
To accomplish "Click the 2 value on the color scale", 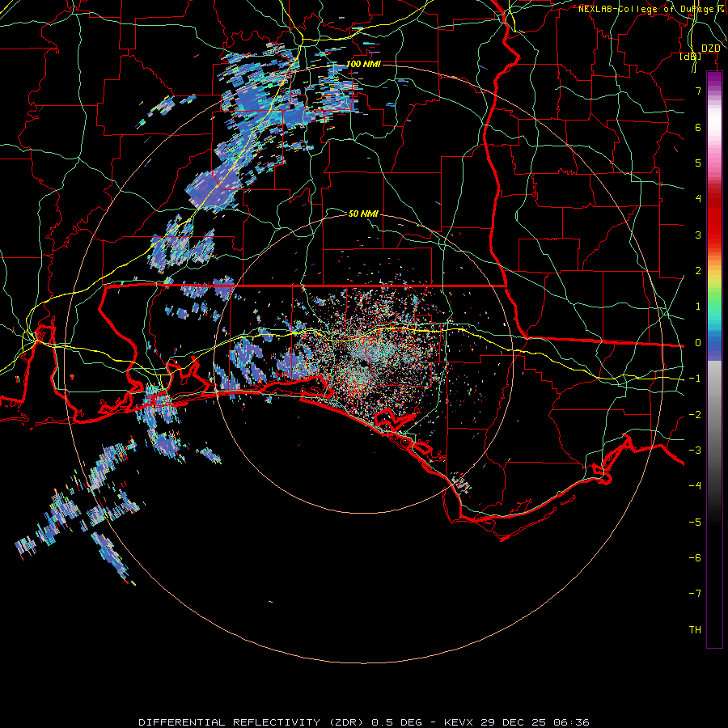I will [698, 271].
